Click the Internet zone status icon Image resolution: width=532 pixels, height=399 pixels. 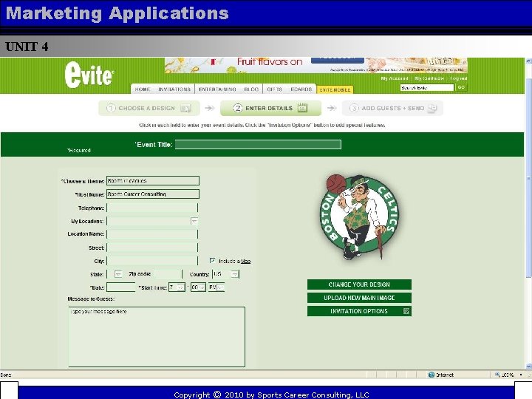click(432, 375)
